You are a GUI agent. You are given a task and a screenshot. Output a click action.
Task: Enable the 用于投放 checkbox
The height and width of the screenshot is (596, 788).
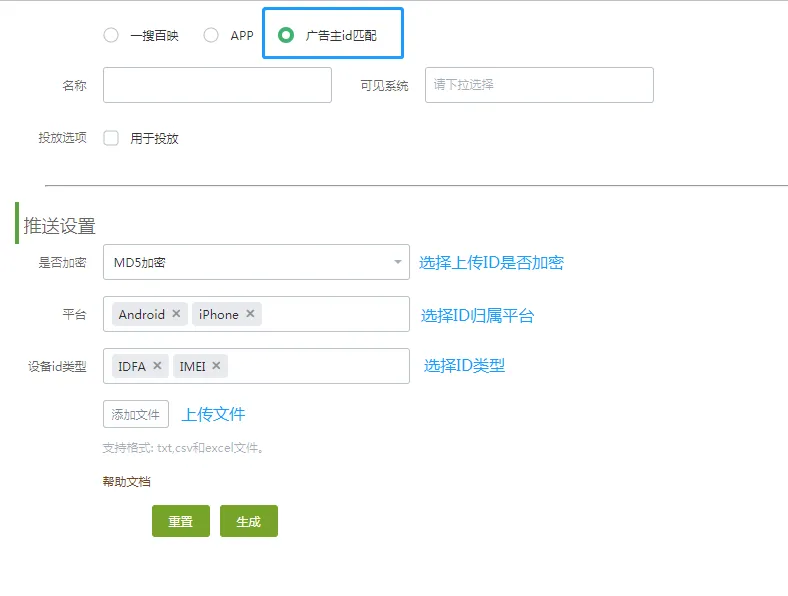coord(111,138)
